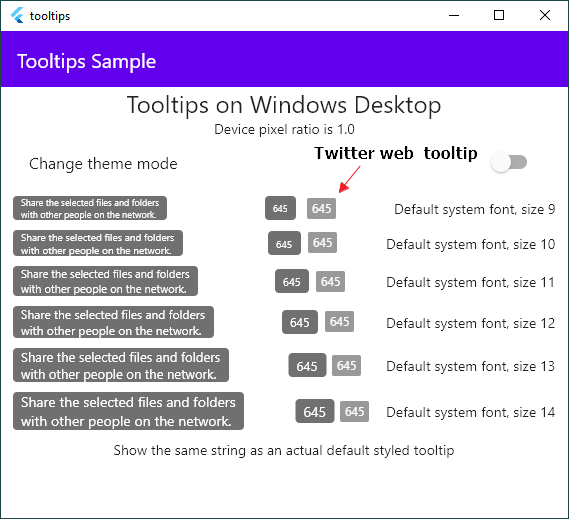
Task: Click the light 645 badge in size 10 row
Action: (322, 242)
